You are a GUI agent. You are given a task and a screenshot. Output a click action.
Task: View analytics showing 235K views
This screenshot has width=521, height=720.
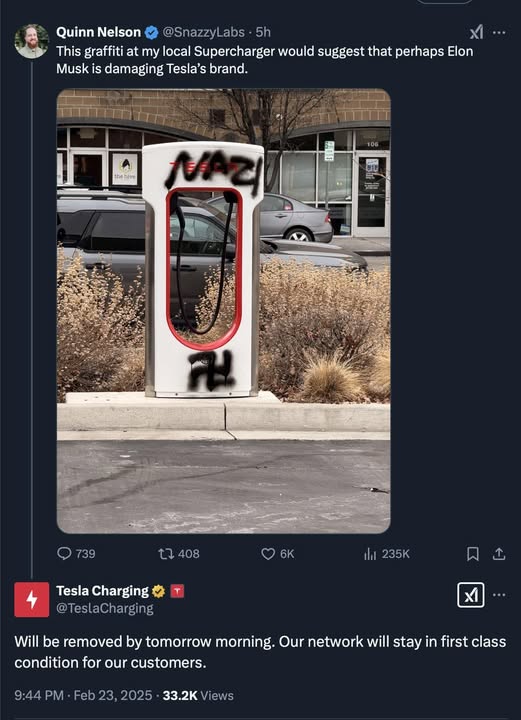[x=386, y=554]
